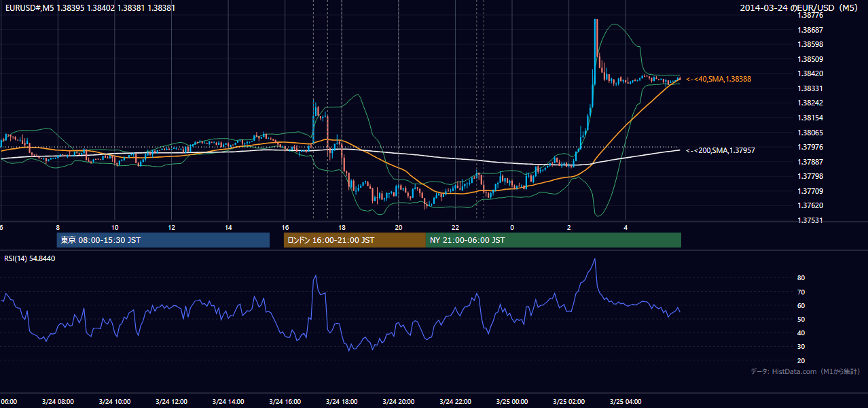Click price axis value 1.37798
Image resolution: width=868 pixels, height=408 pixels.
810,176
